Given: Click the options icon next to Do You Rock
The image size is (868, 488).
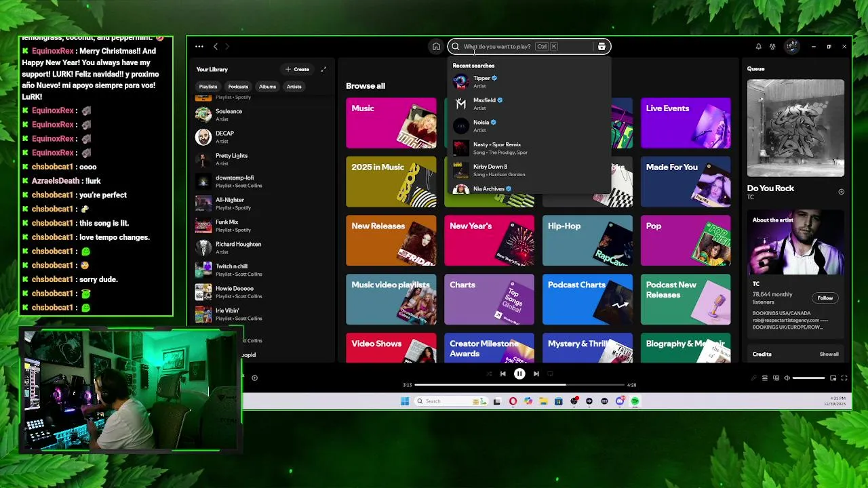Looking at the screenshot, I should point(841,192).
